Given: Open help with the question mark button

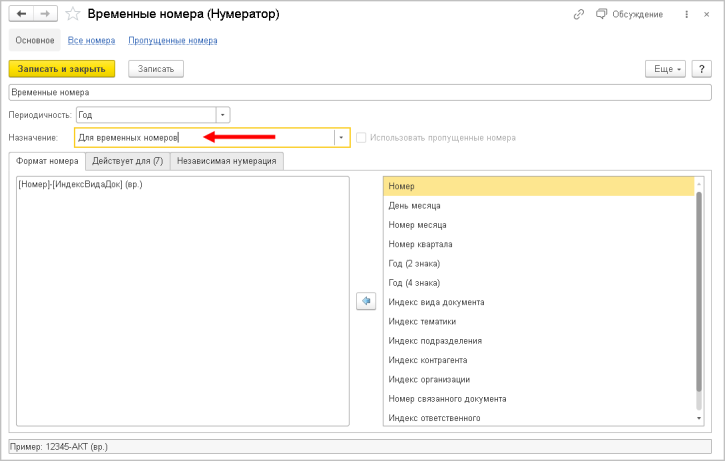Looking at the screenshot, I should coord(701,69).
